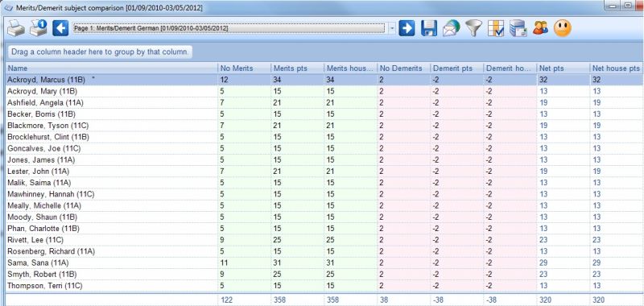Select row Ackroyd, Mary (11B)

pyautogui.click(x=324, y=91)
